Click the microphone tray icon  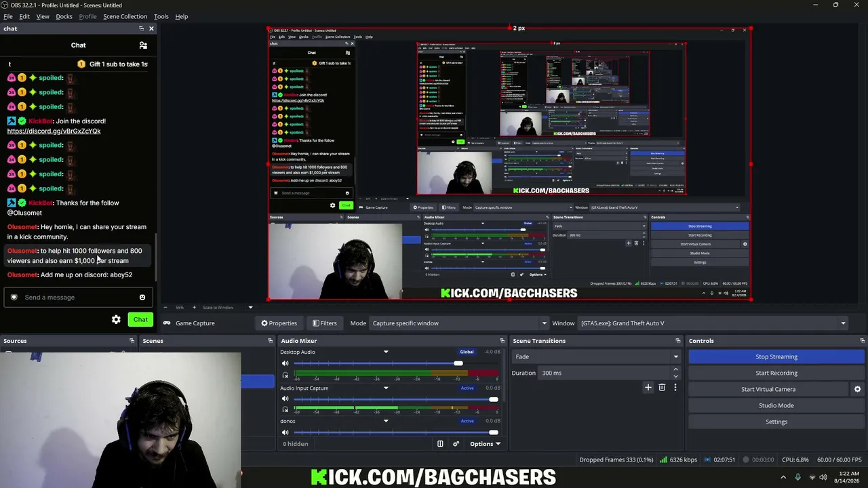(x=797, y=477)
